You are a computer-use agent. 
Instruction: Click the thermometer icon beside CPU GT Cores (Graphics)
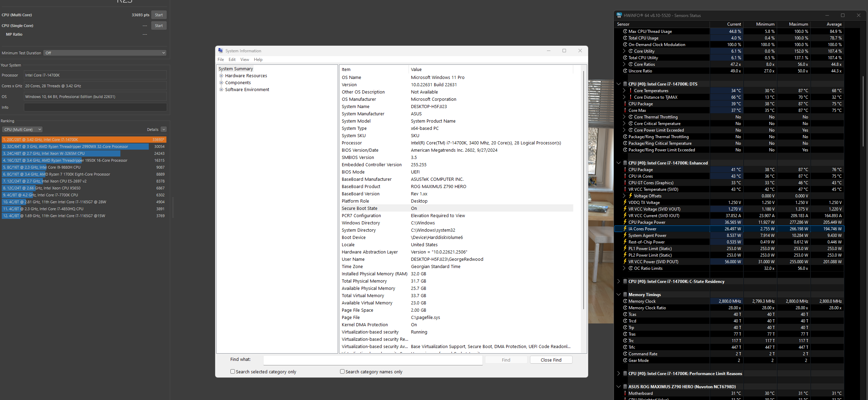click(x=625, y=183)
